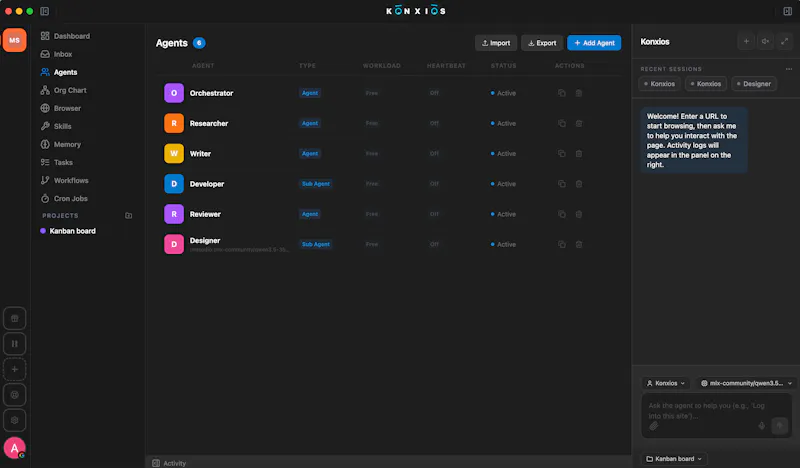Image resolution: width=800 pixels, height=468 pixels.
Task: Duplicate the Orchestrator agent
Action: (x=562, y=93)
